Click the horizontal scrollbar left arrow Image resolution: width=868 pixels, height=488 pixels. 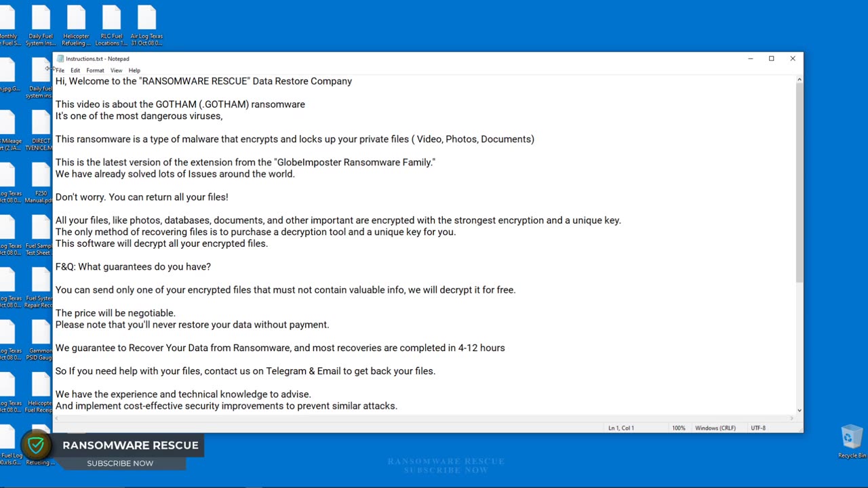point(57,419)
